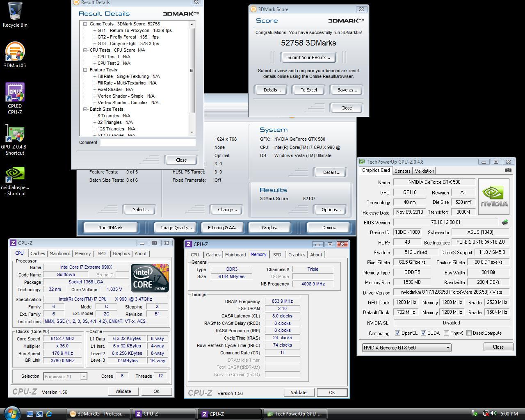Click Options... in the Results section
The width and height of the screenshot is (525, 420).
point(331,210)
